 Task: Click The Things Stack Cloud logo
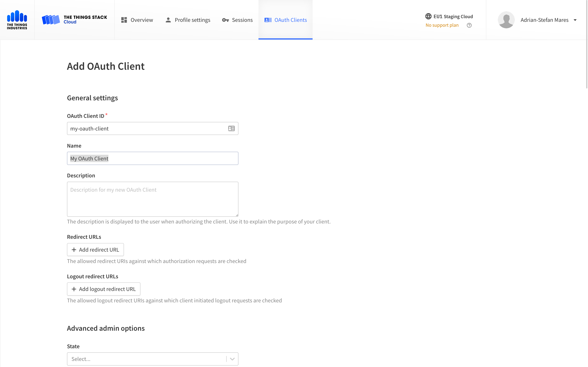click(74, 20)
